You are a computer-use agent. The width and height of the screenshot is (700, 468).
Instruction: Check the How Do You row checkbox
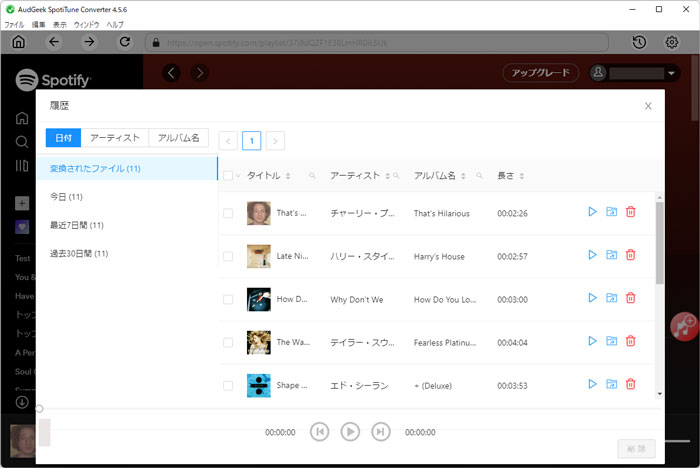coord(228,300)
